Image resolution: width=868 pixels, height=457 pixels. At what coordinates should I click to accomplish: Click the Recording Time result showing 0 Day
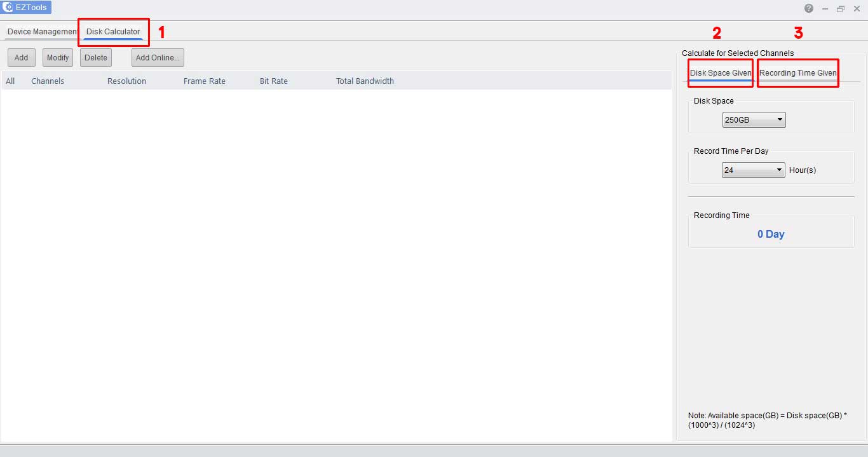pos(771,234)
